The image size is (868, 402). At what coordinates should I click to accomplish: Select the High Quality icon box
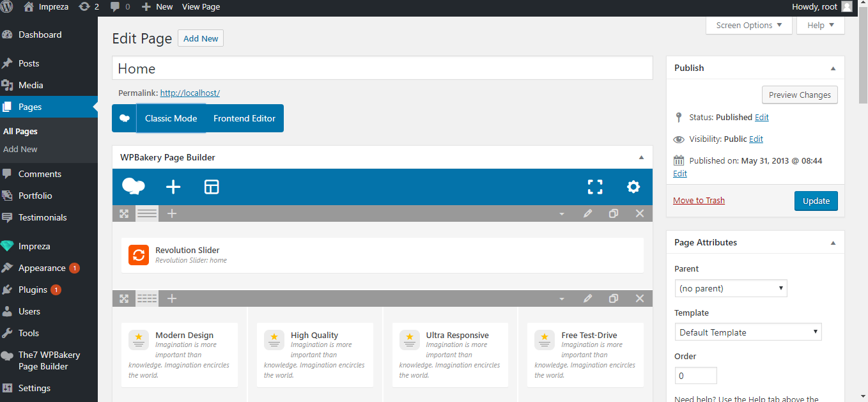click(x=315, y=355)
